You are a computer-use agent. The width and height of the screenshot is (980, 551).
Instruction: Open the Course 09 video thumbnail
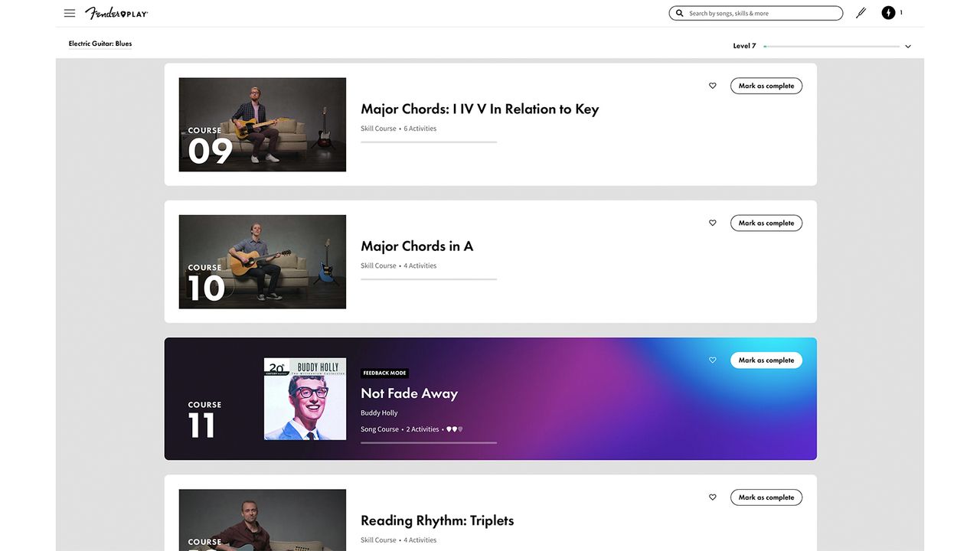[x=263, y=125]
